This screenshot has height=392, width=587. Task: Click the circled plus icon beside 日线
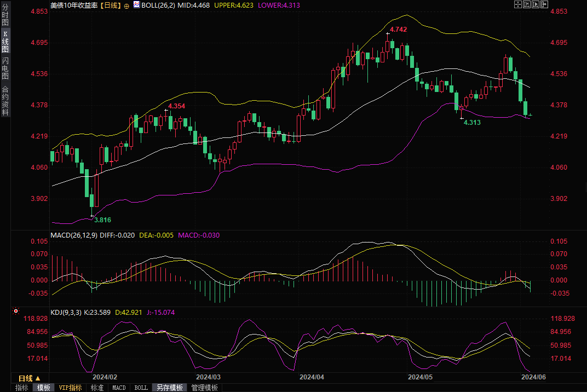click(126, 5)
